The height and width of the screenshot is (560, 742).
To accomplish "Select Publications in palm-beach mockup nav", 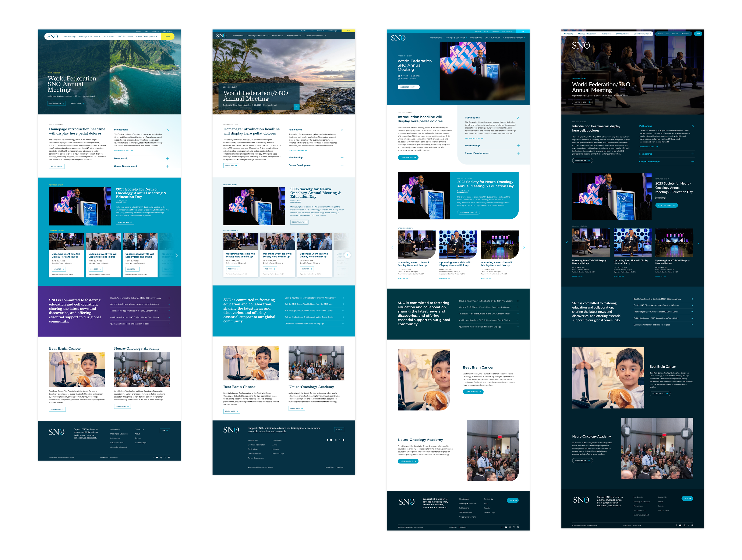I will 278,35.
